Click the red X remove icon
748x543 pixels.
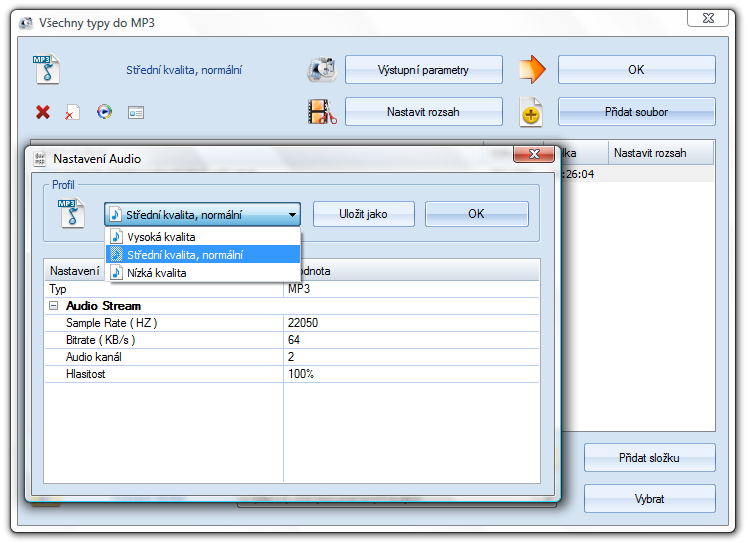(43, 112)
